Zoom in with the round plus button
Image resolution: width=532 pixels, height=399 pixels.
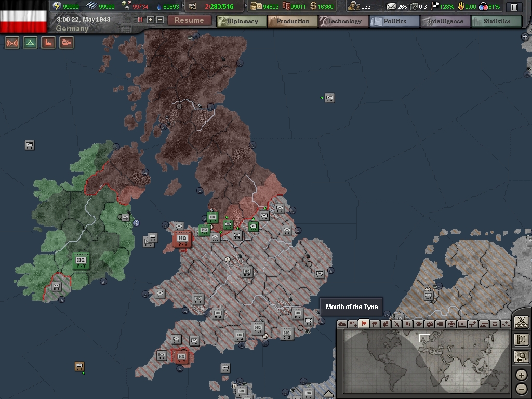pyautogui.click(x=522, y=375)
